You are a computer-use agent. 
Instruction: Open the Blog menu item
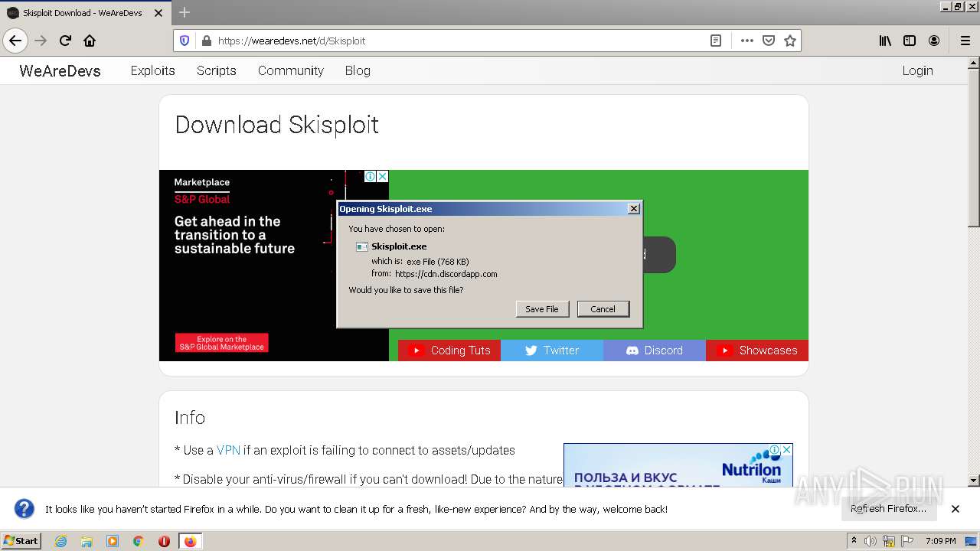(x=358, y=70)
